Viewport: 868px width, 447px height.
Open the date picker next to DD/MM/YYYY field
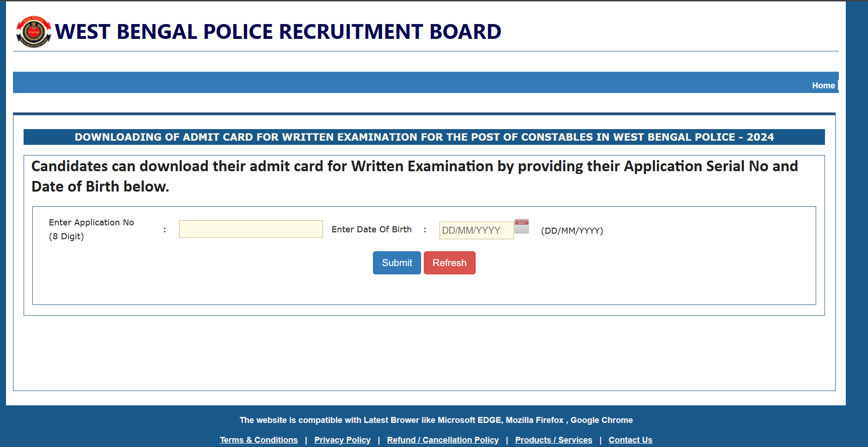pos(522,227)
